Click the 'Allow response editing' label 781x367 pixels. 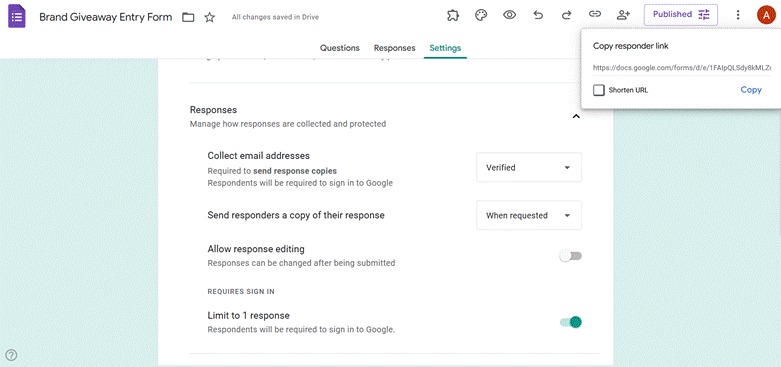click(x=256, y=248)
